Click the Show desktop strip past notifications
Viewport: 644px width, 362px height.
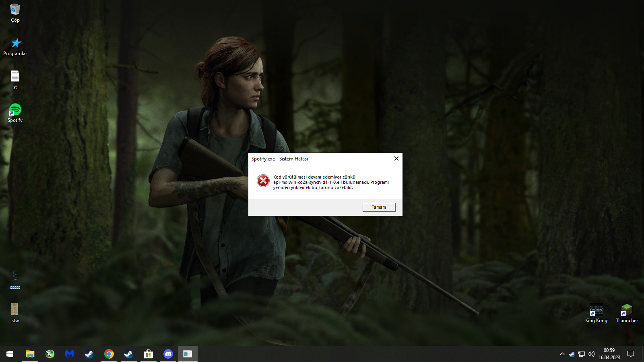point(643,354)
